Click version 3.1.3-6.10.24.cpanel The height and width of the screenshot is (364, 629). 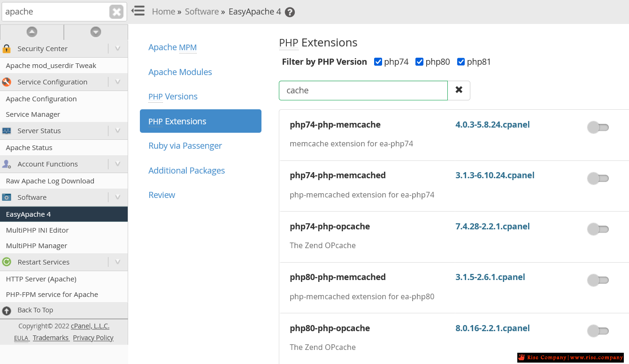click(x=495, y=175)
